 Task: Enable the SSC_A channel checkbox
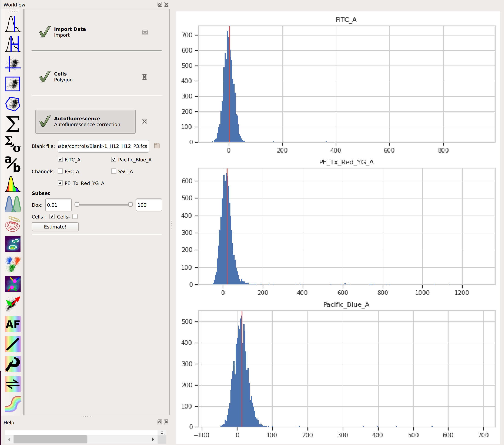click(x=114, y=171)
